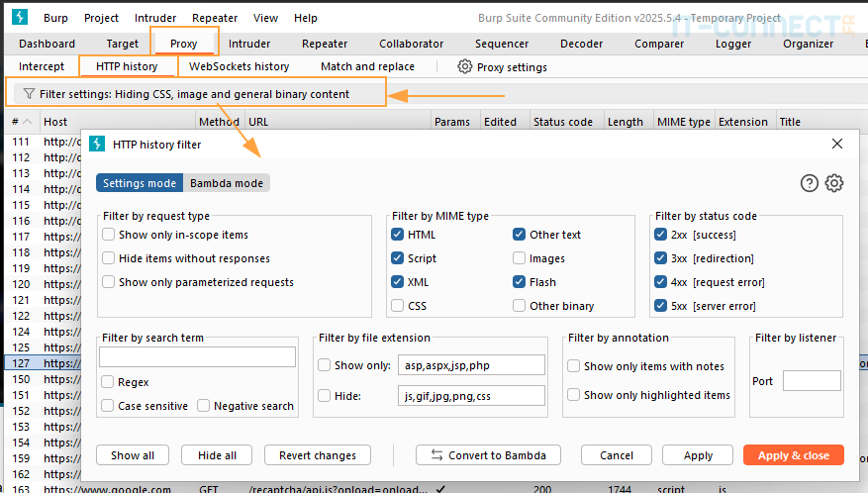
Task: Uncheck the 4xx request error filter
Action: [660, 282]
